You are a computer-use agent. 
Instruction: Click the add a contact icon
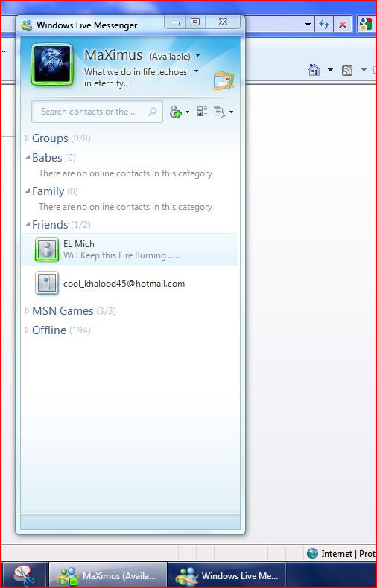(x=176, y=112)
